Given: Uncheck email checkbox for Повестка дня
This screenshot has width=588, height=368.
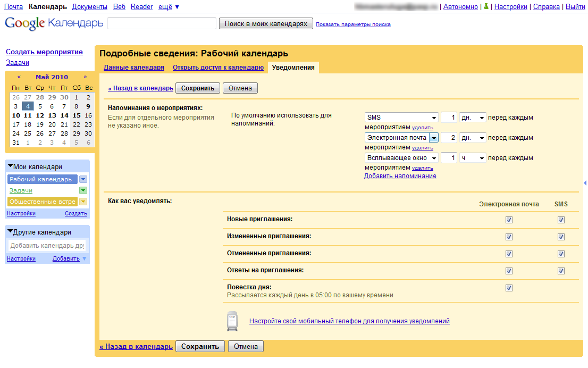Looking at the screenshot, I should 509,288.
